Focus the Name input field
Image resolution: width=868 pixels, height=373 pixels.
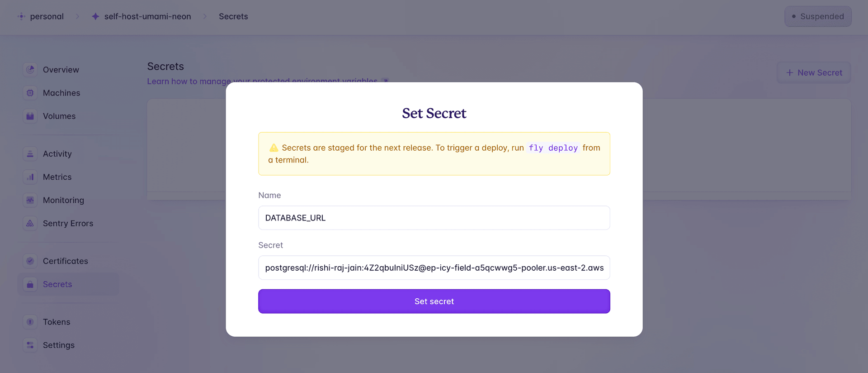pyautogui.click(x=434, y=218)
